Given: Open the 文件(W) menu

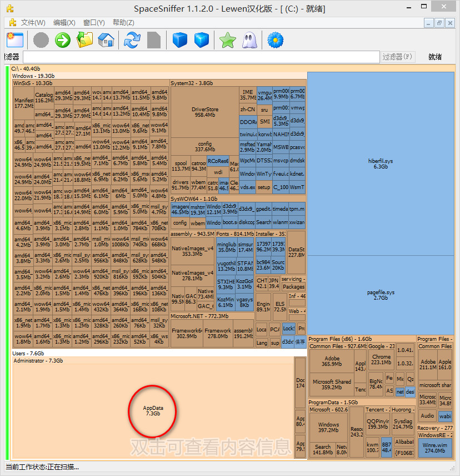Looking at the screenshot, I should [x=33, y=23].
